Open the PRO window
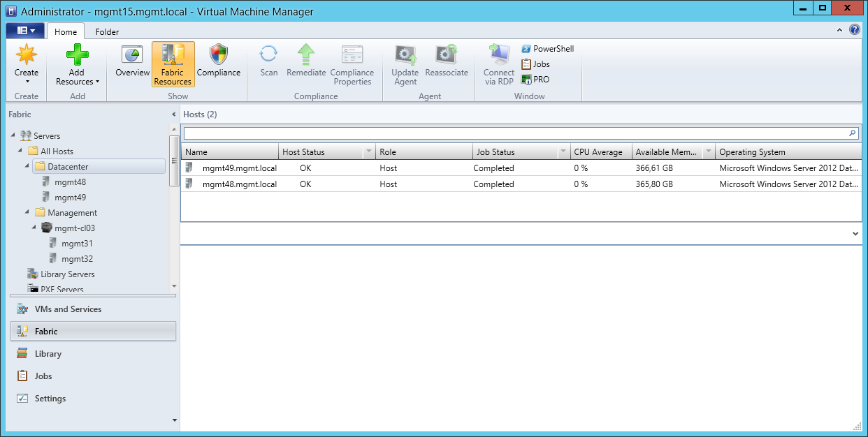The image size is (868, 437). point(535,80)
